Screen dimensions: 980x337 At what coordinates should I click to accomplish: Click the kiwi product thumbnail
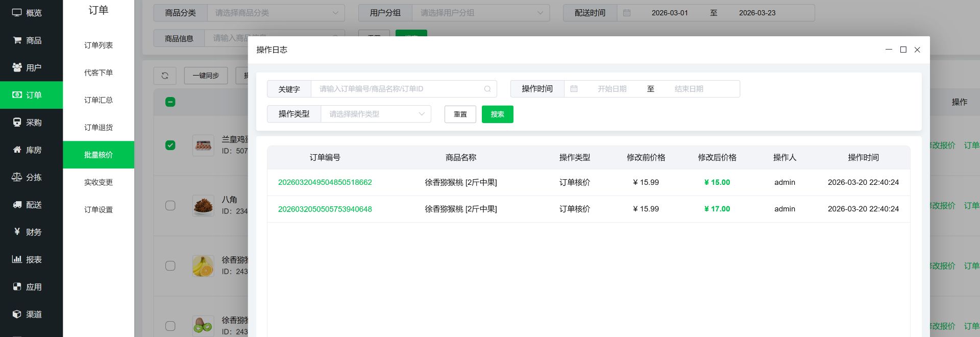point(203,326)
